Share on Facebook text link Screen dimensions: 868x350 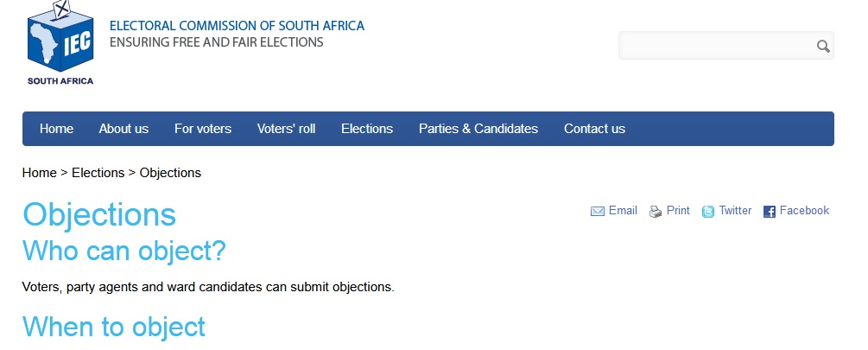tap(804, 211)
